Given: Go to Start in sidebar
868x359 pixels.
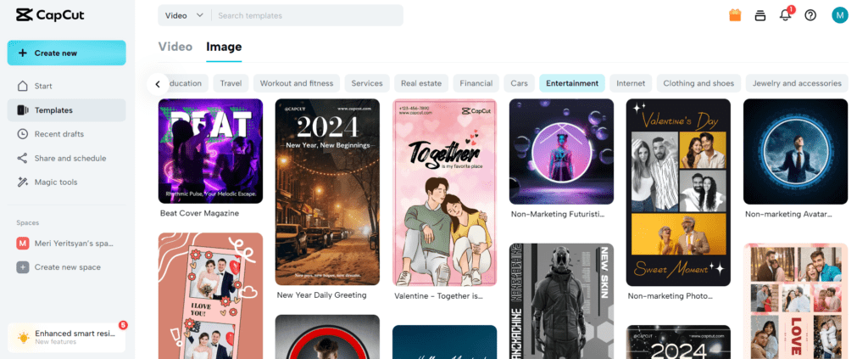Looking at the screenshot, I should tap(66, 86).
